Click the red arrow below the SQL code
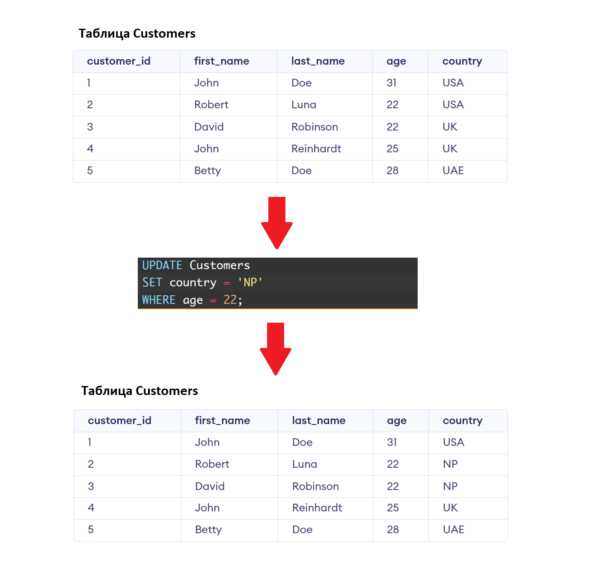 [x=276, y=346]
